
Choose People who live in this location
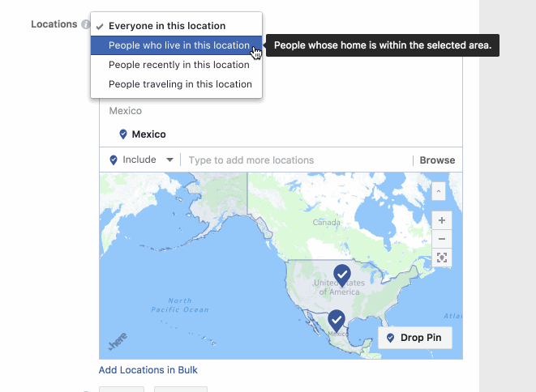click(x=178, y=45)
